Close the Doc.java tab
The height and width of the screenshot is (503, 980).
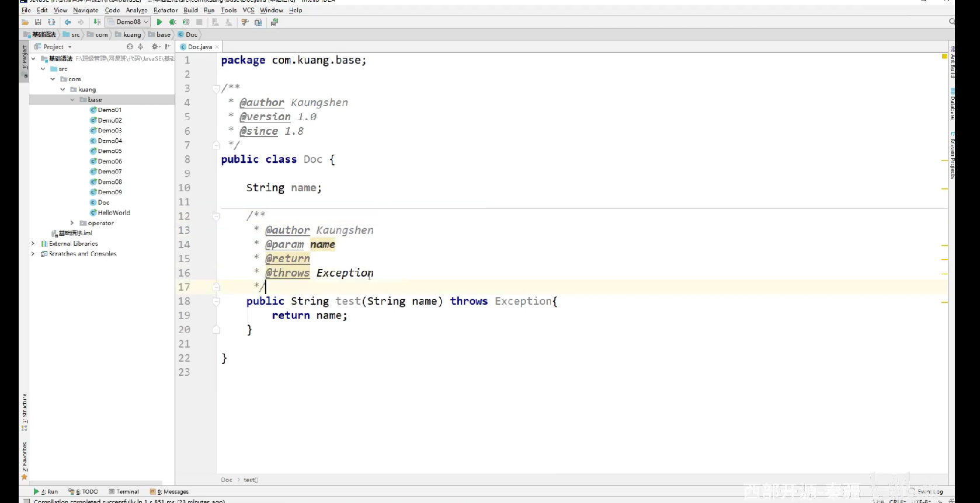217,47
